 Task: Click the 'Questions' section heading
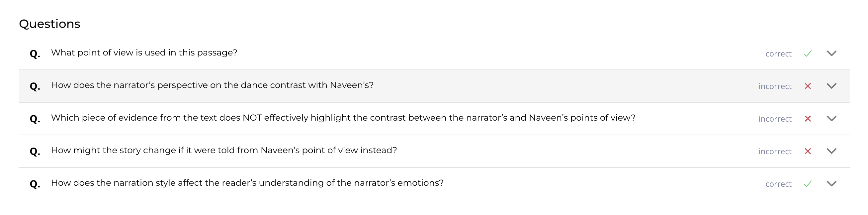(x=49, y=24)
